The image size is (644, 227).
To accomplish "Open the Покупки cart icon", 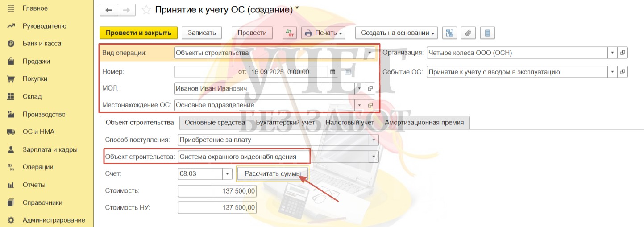I will point(11,79).
